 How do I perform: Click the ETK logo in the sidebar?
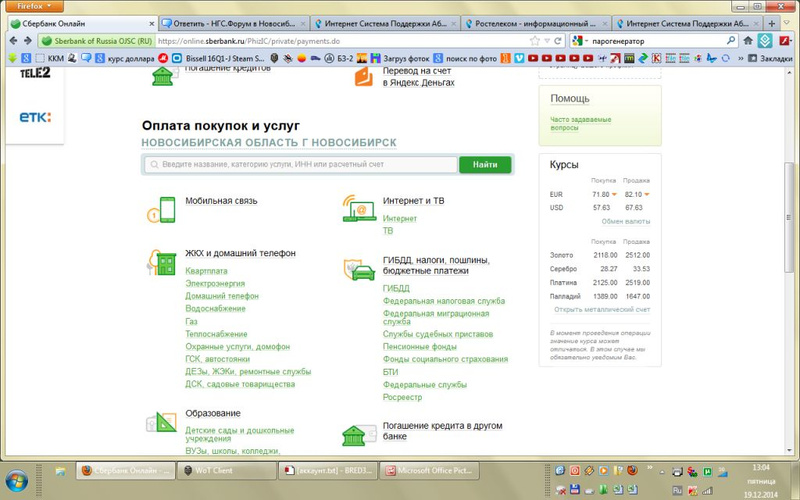pyautogui.click(x=35, y=118)
